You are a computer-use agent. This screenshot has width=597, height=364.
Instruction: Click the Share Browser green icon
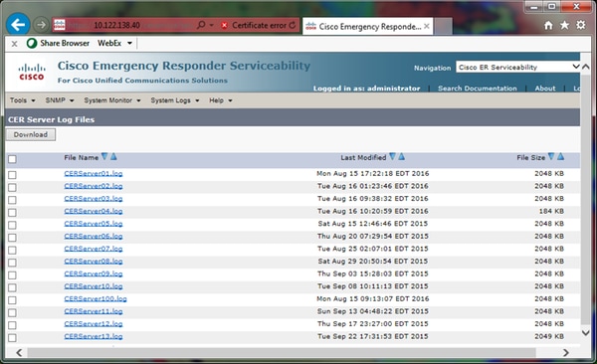point(32,43)
